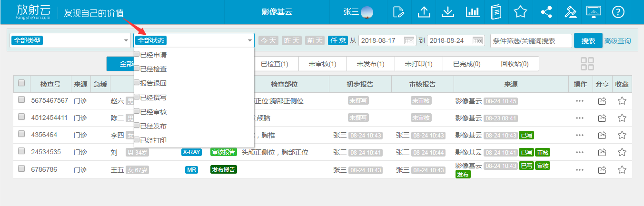Click the share icon in top toolbar
The height and width of the screenshot is (206, 644).
coord(546,12)
